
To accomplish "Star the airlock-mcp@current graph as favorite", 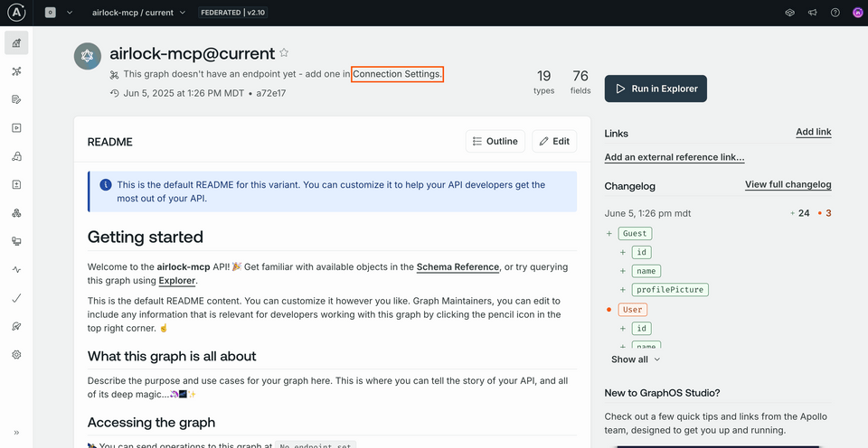I will tap(284, 53).
